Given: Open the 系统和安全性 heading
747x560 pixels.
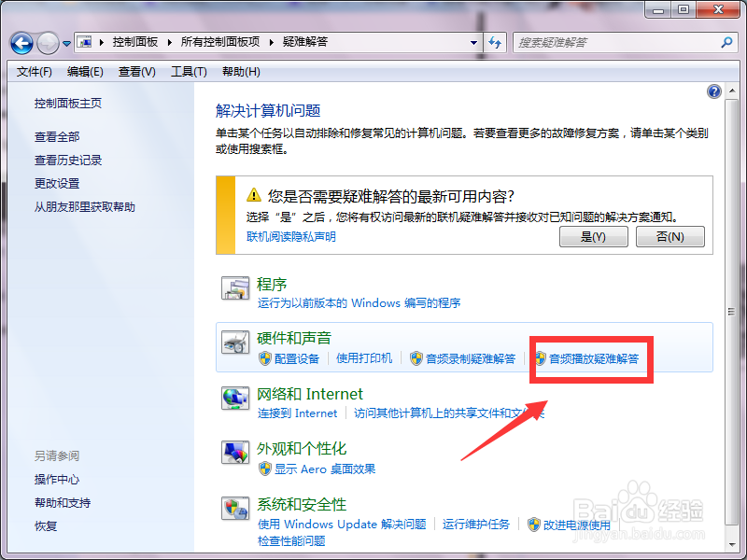Looking at the screenshot, I should coord(302,505).
